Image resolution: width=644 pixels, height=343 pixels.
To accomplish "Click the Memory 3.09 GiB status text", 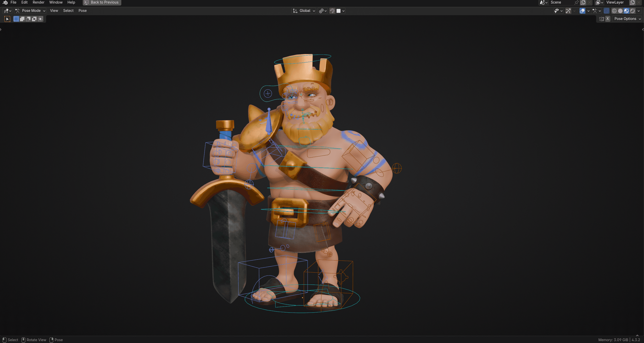I will pyautogui.click(x=613, y=340).
